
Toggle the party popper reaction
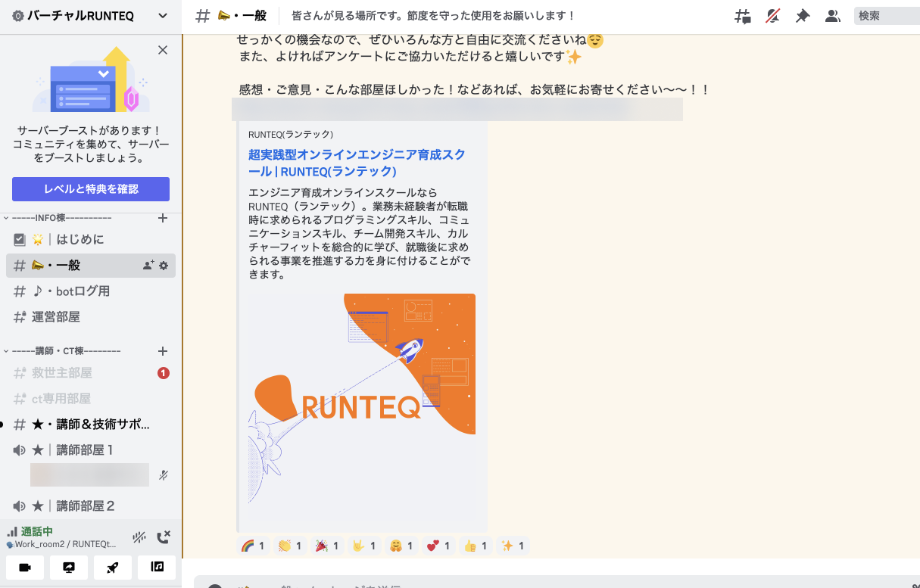coord(327,545)
